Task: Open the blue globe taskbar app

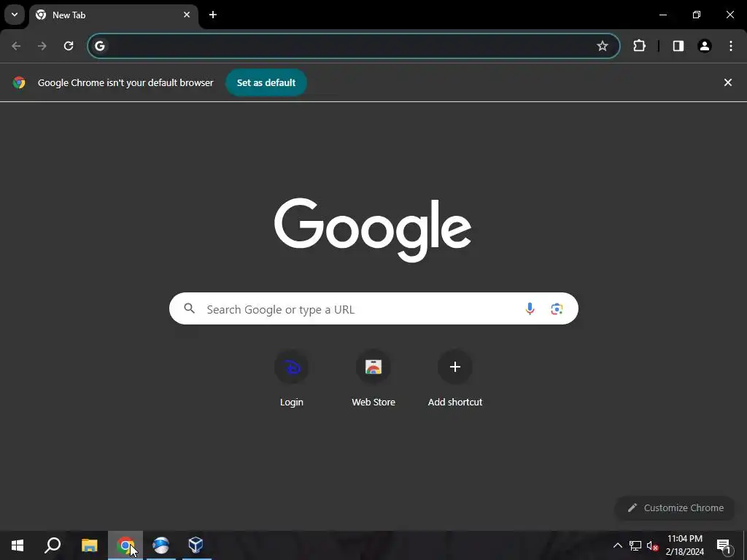Action: (x=161, y=545)
